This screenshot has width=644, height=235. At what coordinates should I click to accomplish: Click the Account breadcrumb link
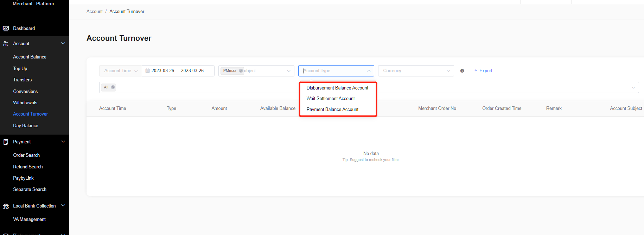(x=95, y=12)
